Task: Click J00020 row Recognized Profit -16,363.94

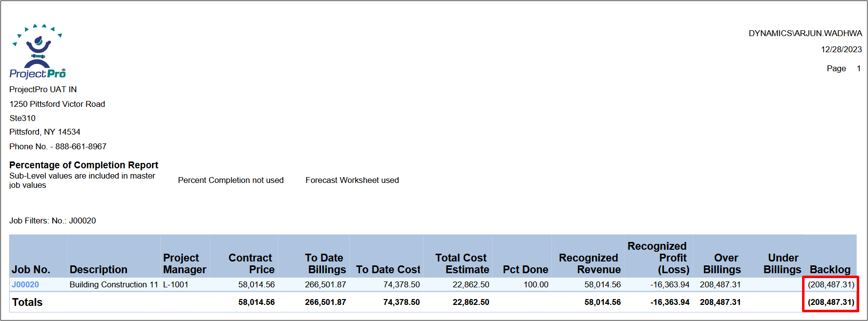Action: click(x=670, y=284)
